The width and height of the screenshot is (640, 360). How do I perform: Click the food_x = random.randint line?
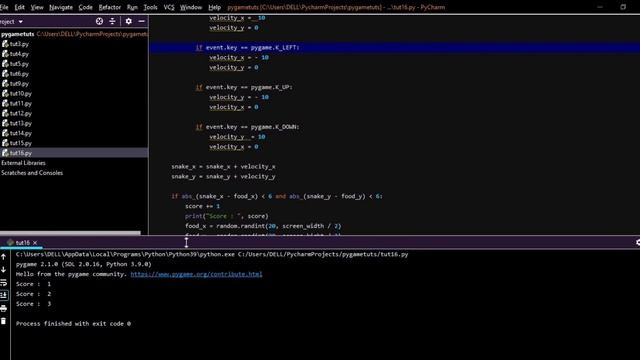coord(263,226)
